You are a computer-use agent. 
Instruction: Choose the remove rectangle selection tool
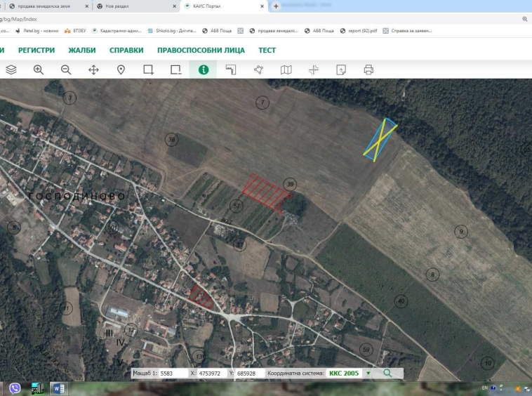(x=175, y=70)
